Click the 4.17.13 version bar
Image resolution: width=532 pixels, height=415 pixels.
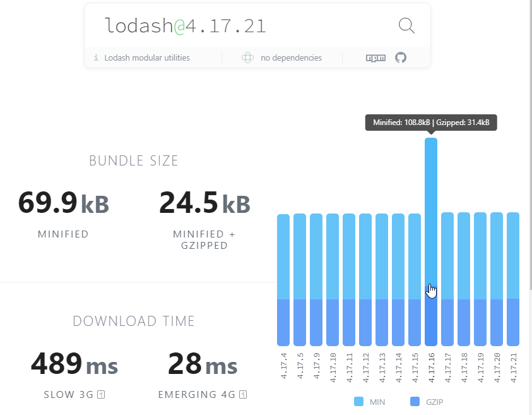pos(382,280)
